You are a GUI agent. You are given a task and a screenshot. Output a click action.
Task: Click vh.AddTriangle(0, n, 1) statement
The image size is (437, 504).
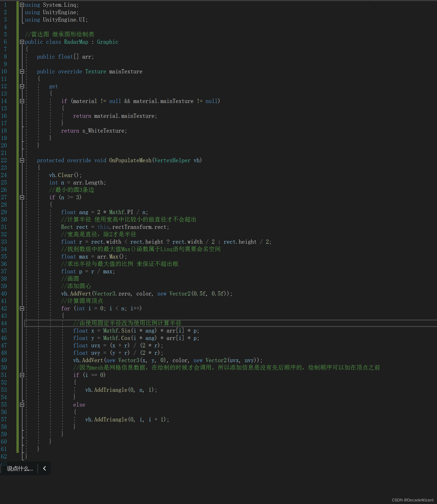(121, 390)
